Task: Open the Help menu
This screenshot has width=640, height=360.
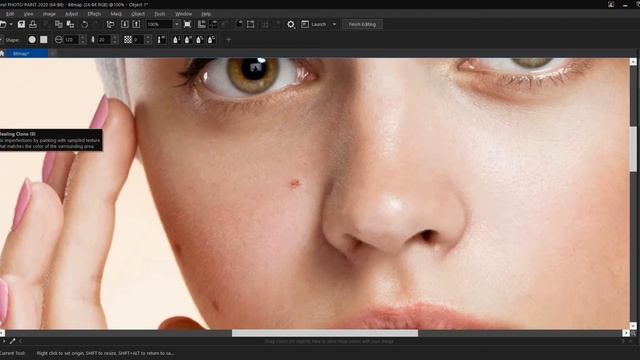Action: tap(206, 14)
